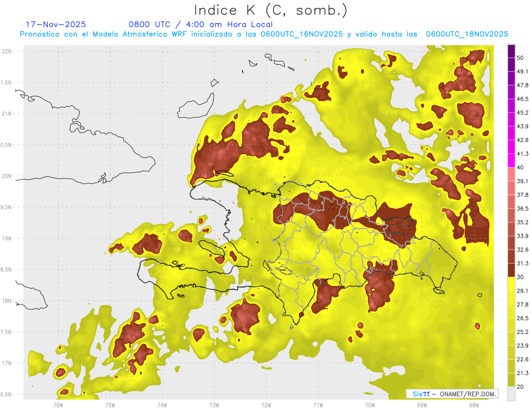Click the salmon legend block between 39.1 and 40
The width and height of the screenshot is (532, 411).
click(x=511, y=174)
